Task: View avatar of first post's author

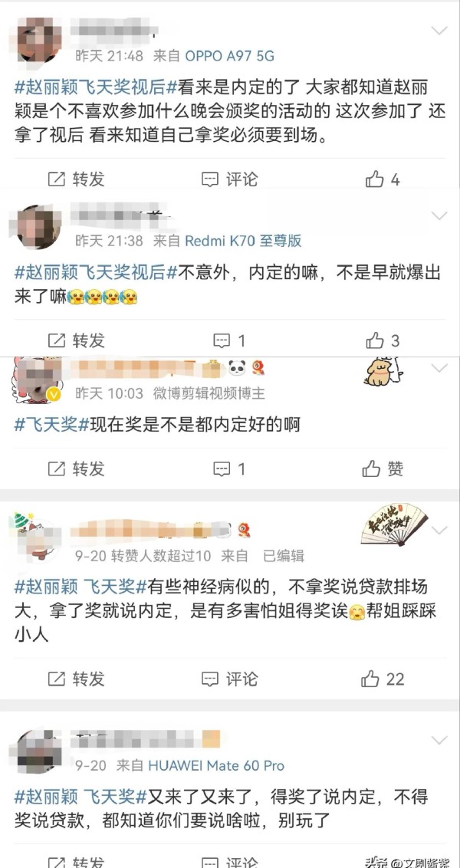Action: [39, 40]
